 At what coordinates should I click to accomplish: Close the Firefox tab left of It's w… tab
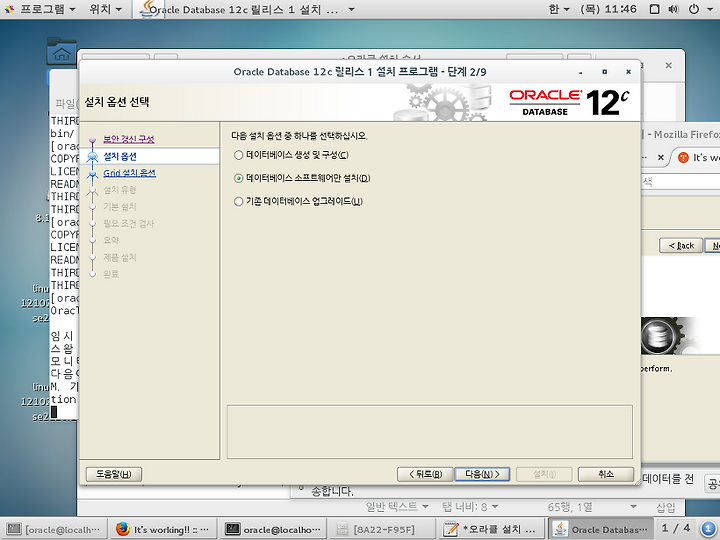(x=660, y=158)
